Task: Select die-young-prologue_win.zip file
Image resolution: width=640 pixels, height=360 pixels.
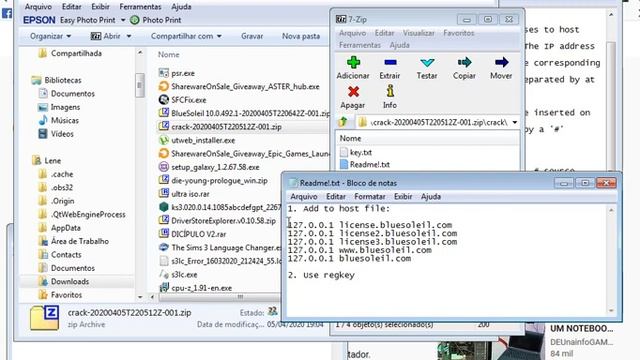Action: [x=213, y=180]
